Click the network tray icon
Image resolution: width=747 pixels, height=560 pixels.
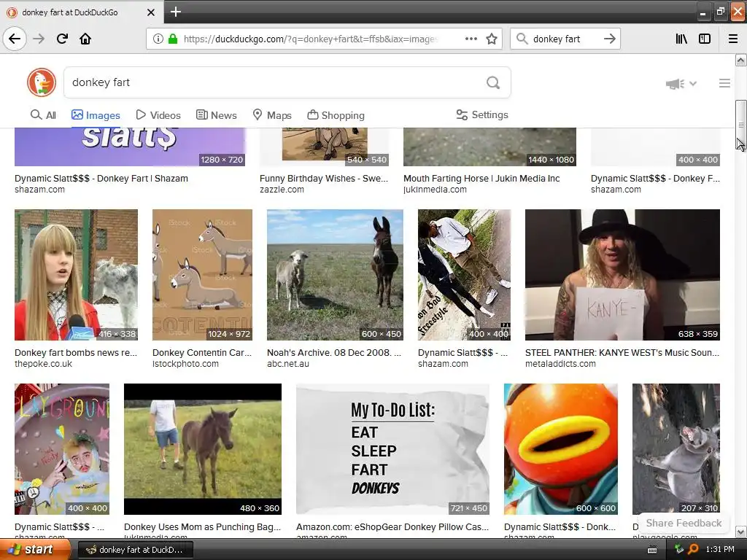pyautogui.click(x=679, y=550)
